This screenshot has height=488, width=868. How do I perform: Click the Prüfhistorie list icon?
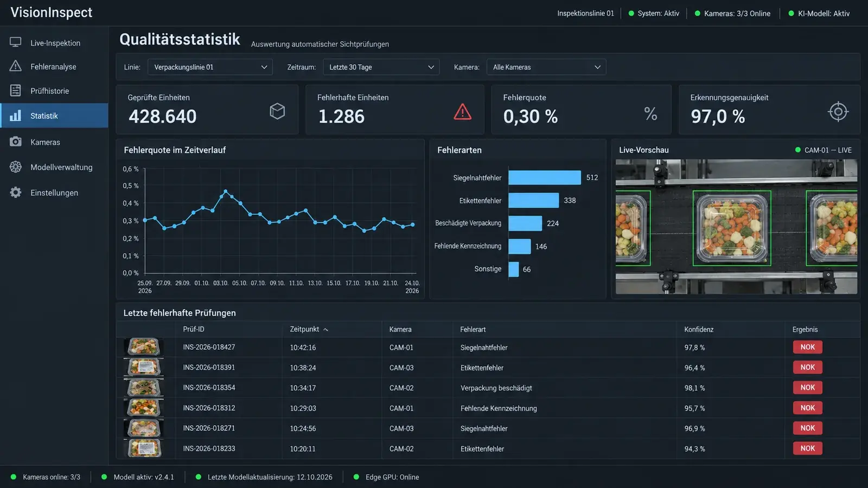(x=16, y=91)
